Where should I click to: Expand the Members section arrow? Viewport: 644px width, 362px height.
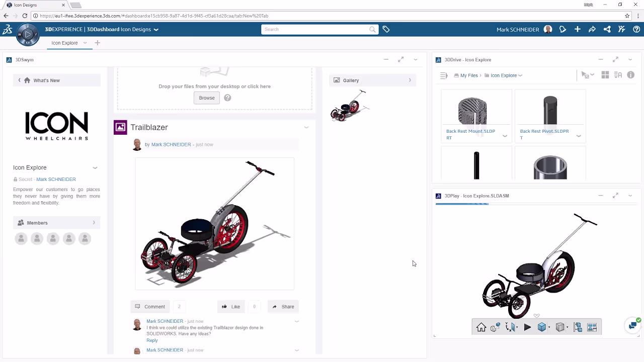94,223
